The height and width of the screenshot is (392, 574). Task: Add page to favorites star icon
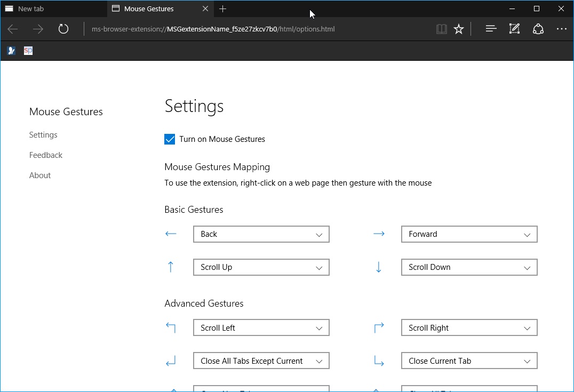click(459, 29)
